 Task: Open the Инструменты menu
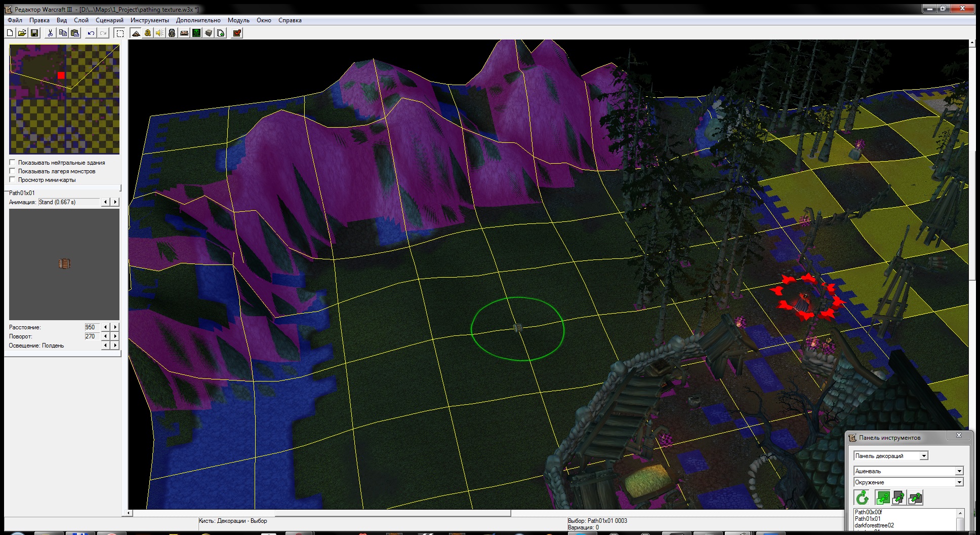(x=150, y=20)
